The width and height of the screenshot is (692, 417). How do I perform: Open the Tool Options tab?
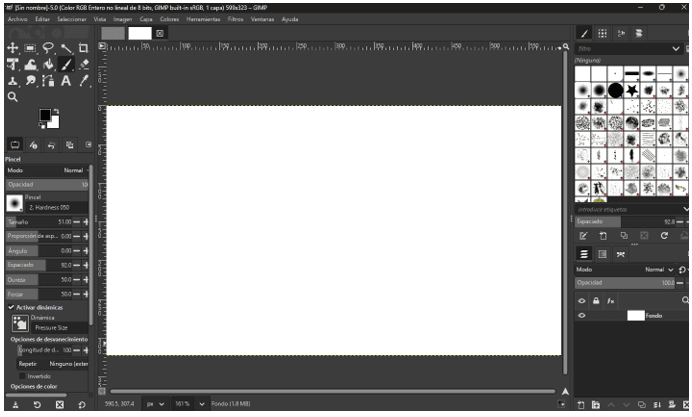[x=15, y=145]
